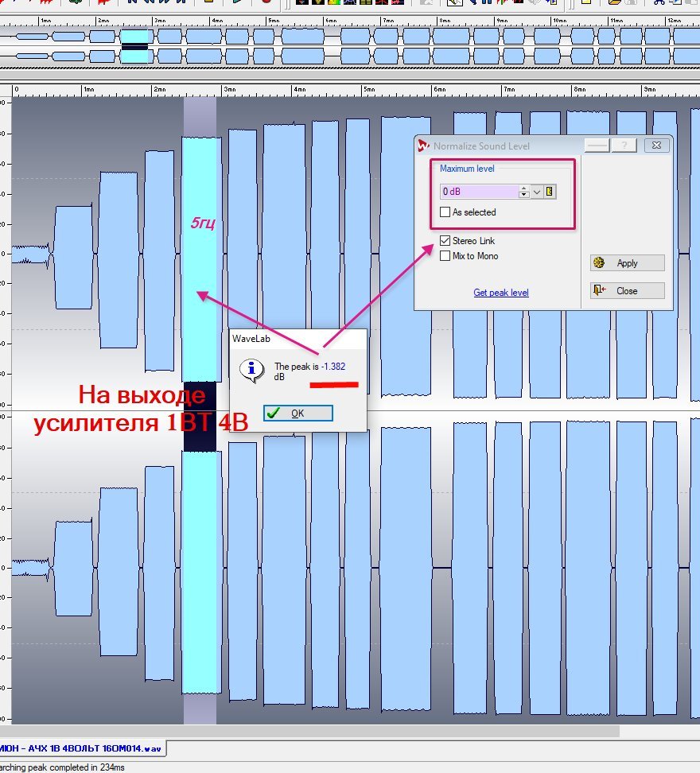700x773 pixels.
Task: Enable the As selected checkbox
Action: point(445,212)
